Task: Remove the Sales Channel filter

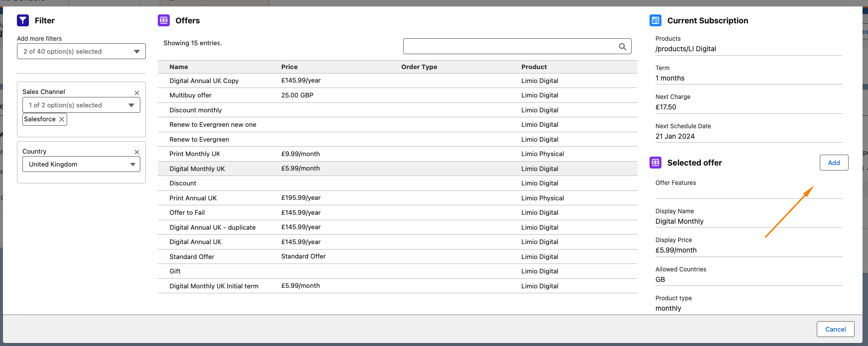Action: (137, 93)
